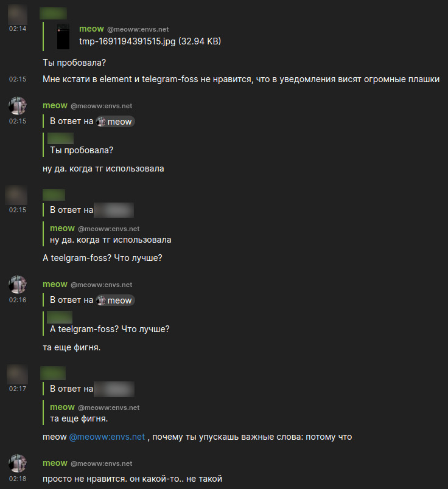Screen dimensions: 448x489
Task: Click the small avatar inside 02:16 reply pill
Action: (x=101, y=300)
